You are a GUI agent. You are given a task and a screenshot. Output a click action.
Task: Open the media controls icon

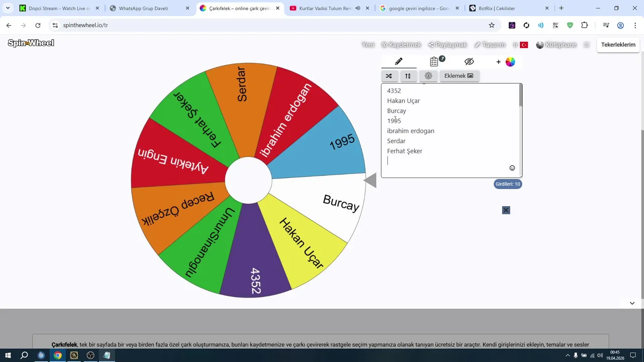[x=606, y=25]
